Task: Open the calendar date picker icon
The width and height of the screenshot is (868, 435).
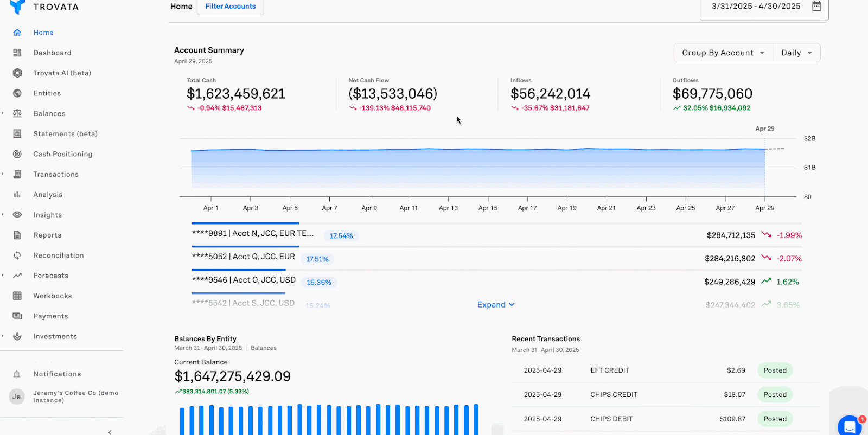Action: point(816,7)
